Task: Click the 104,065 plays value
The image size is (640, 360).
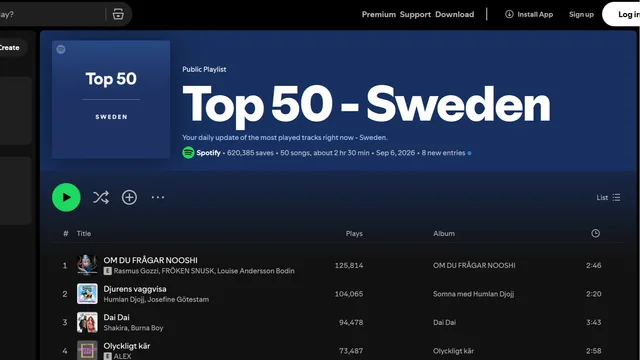Action: [x=349, y=294]
